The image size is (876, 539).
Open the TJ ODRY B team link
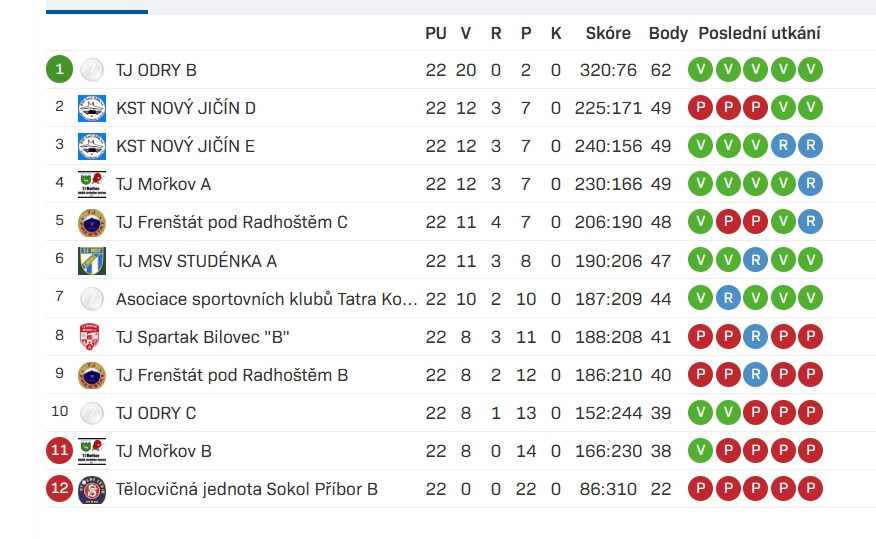tap(156, 70)
